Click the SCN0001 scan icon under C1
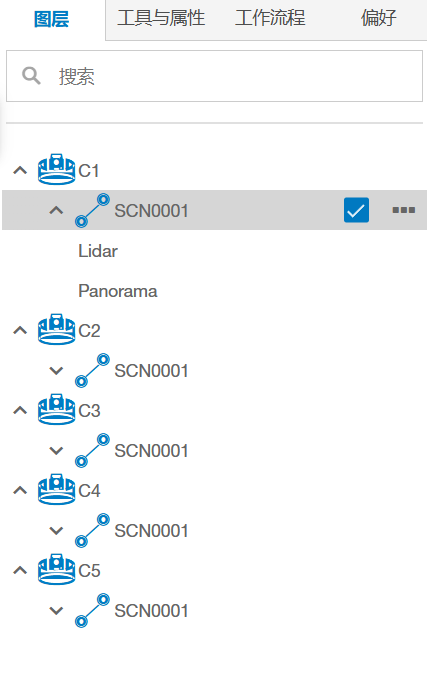427x688 pixels. pos(92,210)
